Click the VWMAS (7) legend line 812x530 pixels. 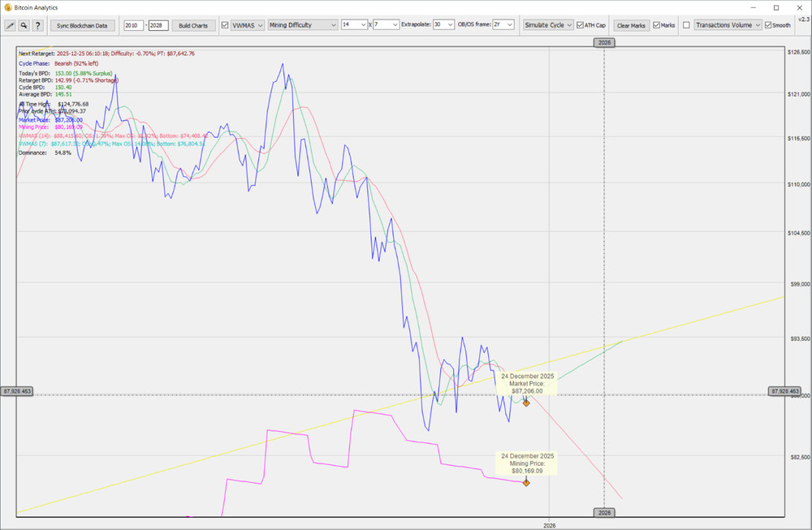(112, 144)
